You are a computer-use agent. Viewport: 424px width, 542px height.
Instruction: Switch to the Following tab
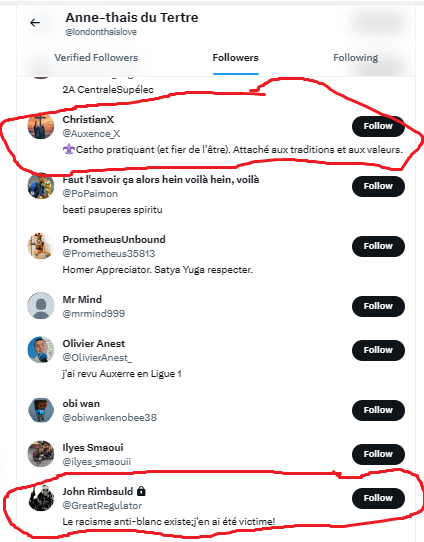(x=356, y=57)
